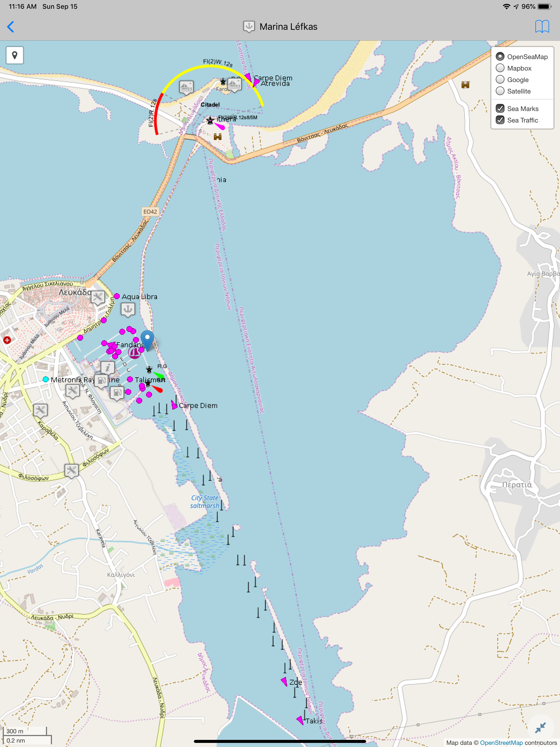Toggle the Sea Marks checkbox
This screenshot has height=747, width=560.
[x=500, y=108]
